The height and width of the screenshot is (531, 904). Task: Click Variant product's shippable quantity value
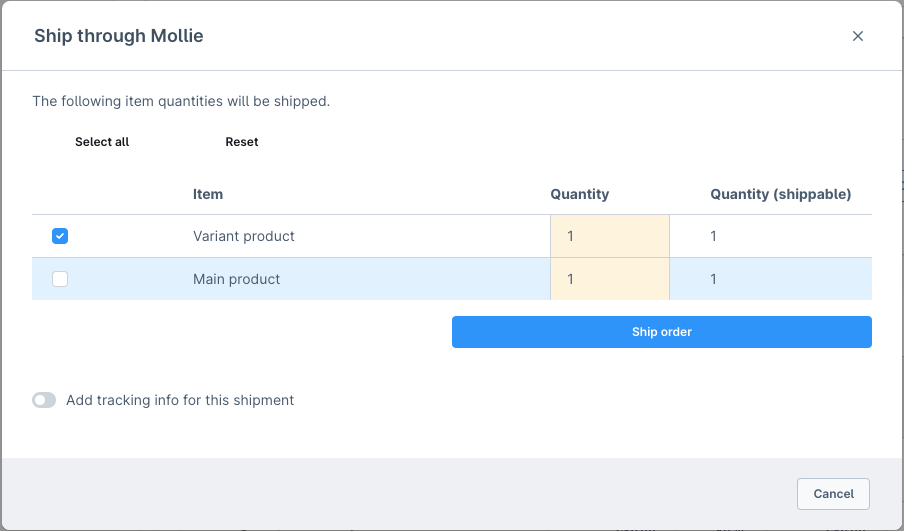coord(713,236)
